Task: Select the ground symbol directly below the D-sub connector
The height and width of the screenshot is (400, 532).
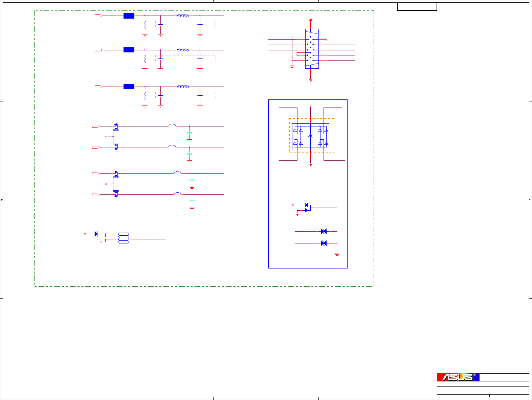Action: point(311,80)
